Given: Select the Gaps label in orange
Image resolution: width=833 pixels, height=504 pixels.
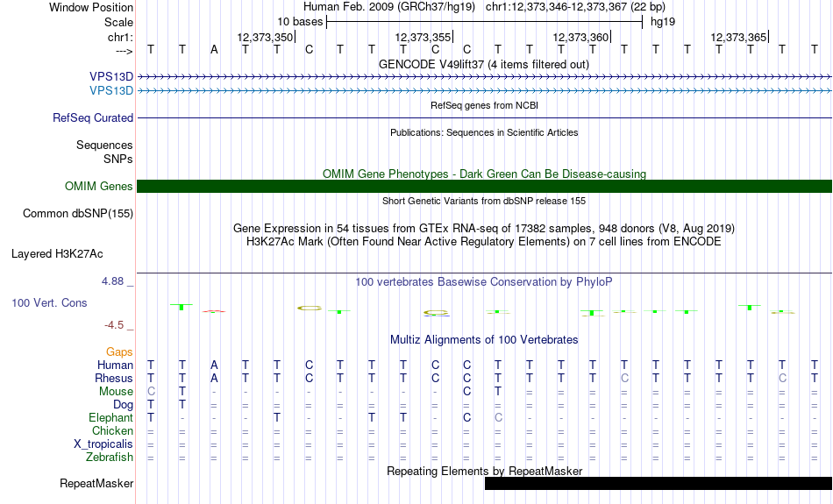Looking at the screenshot, I should click(119, 352).
